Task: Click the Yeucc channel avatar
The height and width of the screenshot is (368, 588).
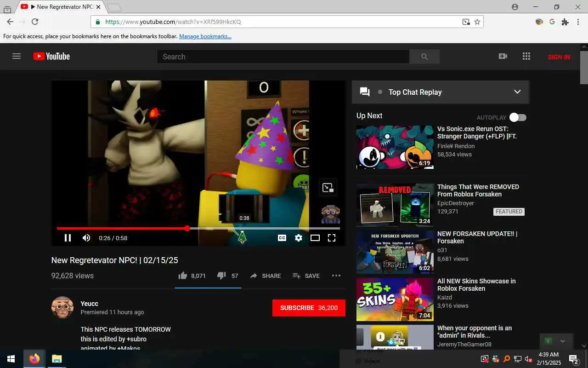Action: [62, 307]
